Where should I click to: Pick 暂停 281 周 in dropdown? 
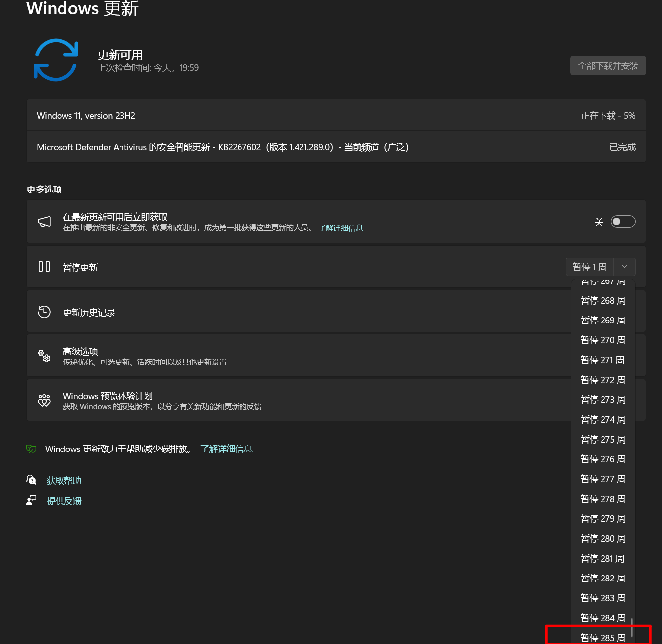603,559
